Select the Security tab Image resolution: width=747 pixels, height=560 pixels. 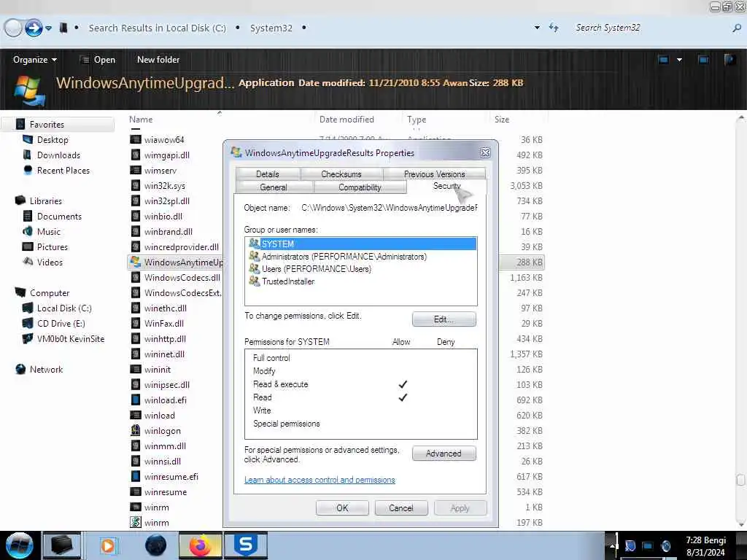(446, 186)
